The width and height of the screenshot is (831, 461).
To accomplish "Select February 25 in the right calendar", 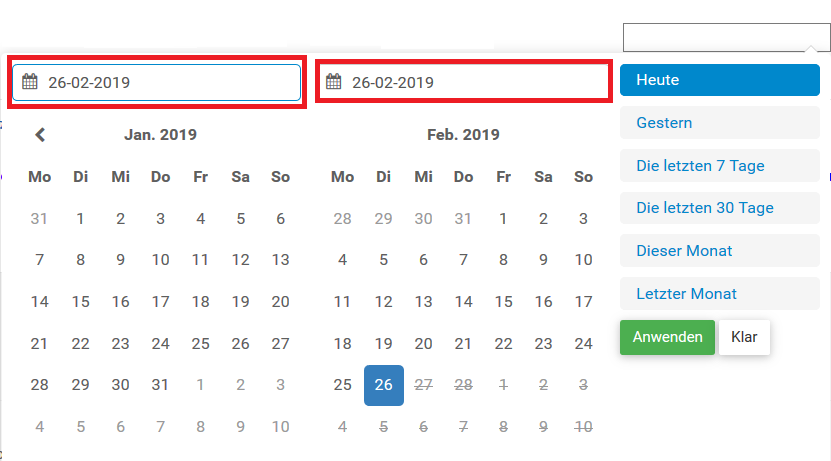I will [x=343, y=385].
